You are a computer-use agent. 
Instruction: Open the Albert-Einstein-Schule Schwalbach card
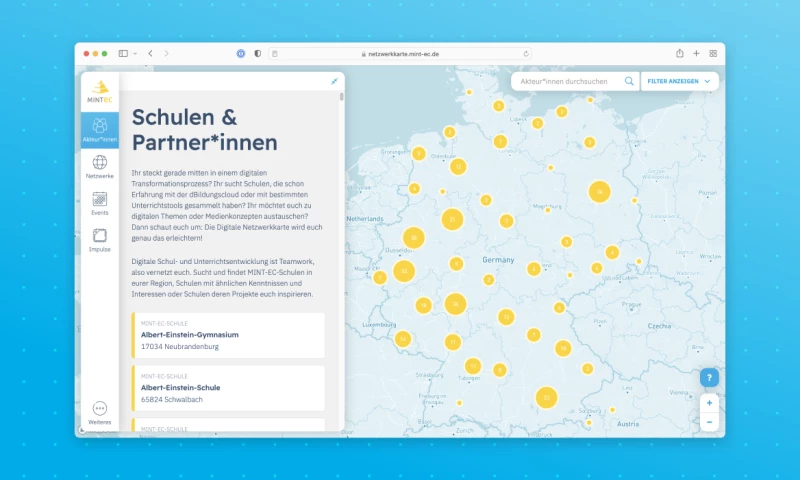(x=228, y=388)
